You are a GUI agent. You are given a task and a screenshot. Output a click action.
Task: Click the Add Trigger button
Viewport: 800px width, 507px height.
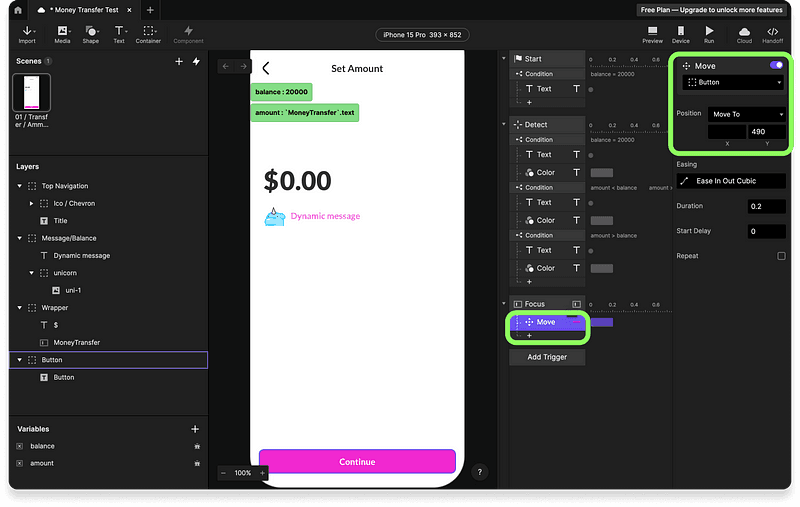(547, 357)
